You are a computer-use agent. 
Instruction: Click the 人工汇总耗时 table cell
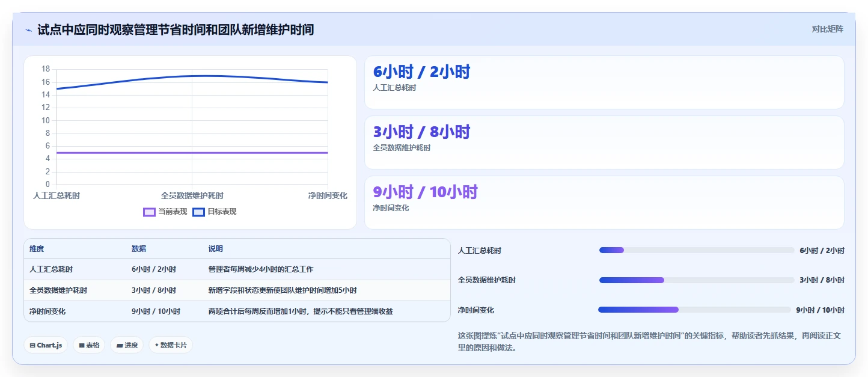coord(51,269)
